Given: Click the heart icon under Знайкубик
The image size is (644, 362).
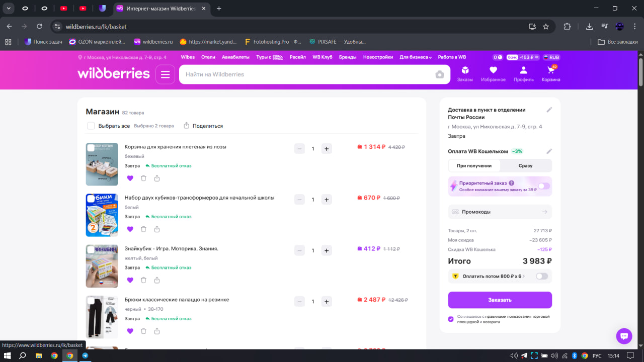Looking at the screenshot, I should [x=130, y=280].
